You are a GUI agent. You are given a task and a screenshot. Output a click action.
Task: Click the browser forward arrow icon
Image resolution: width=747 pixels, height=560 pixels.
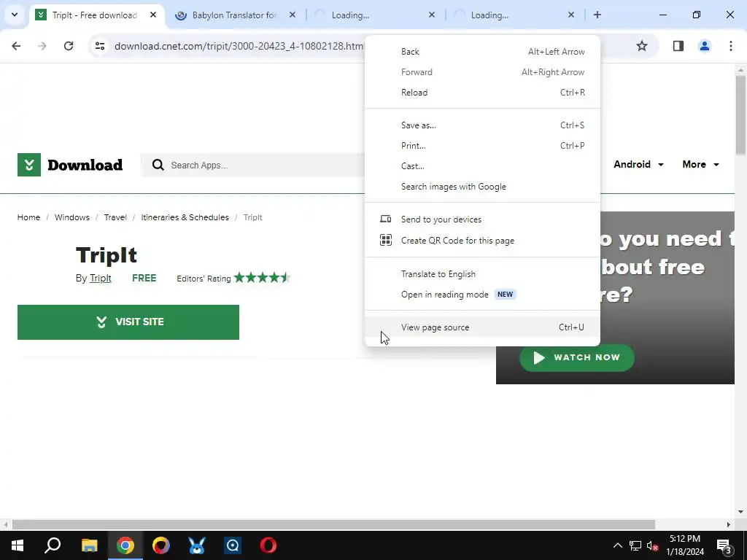pos(42,46)
